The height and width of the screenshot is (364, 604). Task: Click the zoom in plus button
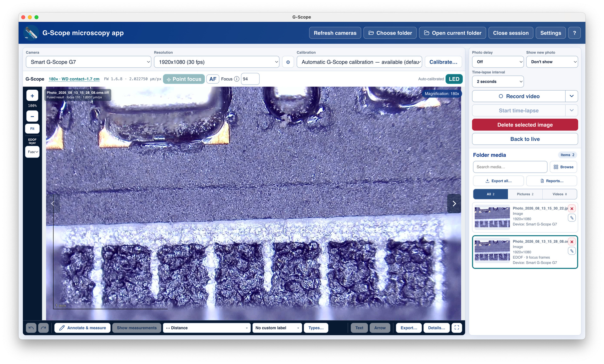[x=32, y=96]
